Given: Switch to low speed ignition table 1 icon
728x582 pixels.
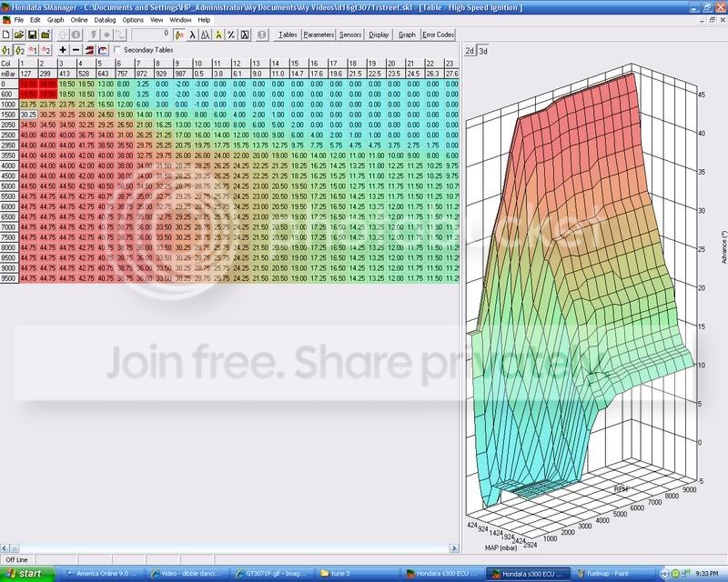Looking at the screenshot, I should 6,50.
